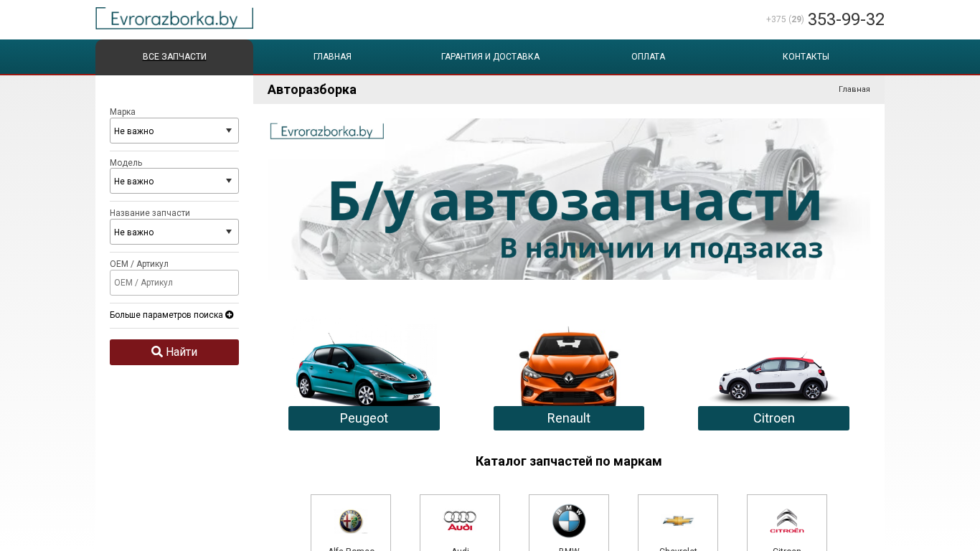Click the Renault button
Viewport: 980px width, 551px height.
569,418
